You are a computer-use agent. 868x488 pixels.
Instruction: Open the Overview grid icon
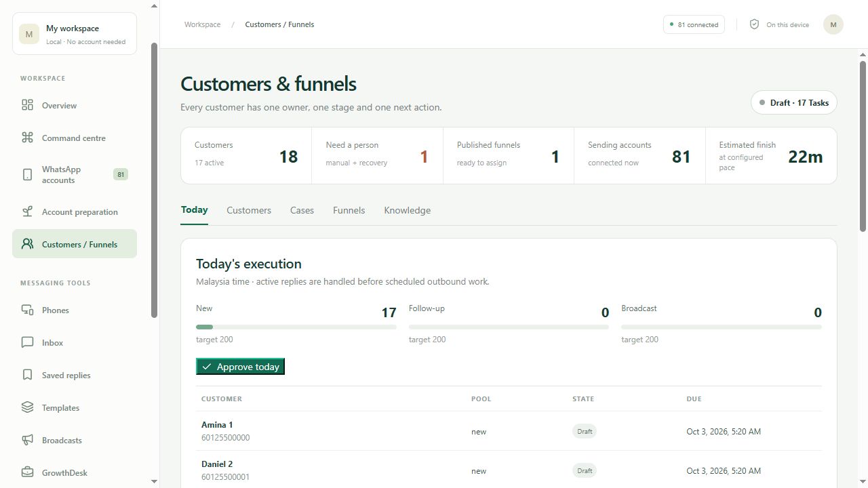point(27,105)
